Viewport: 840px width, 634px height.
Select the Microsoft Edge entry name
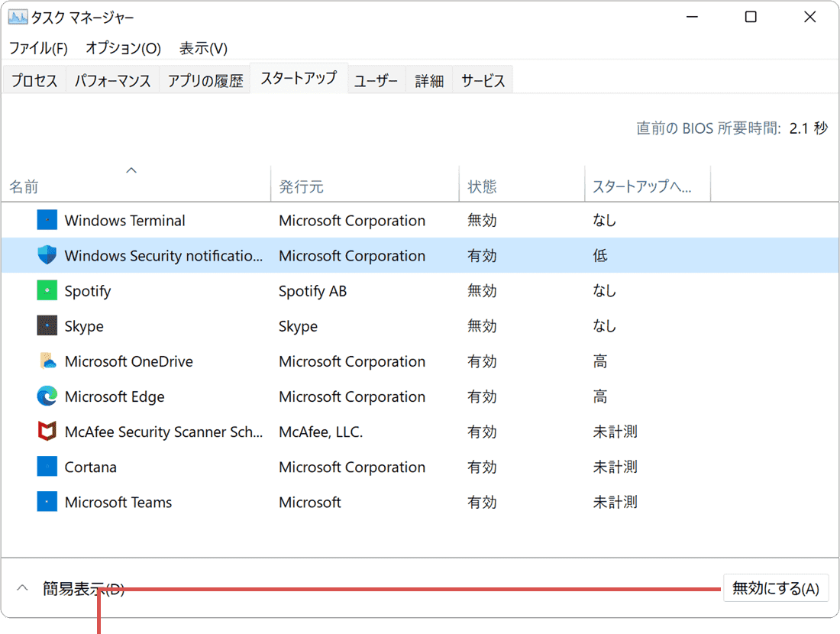114,396
